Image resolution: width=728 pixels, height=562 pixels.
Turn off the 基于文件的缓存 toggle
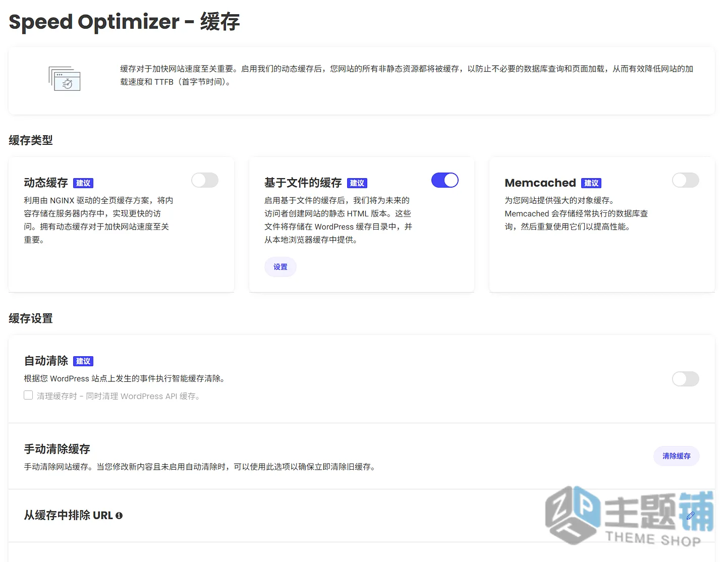click(445, 180)
